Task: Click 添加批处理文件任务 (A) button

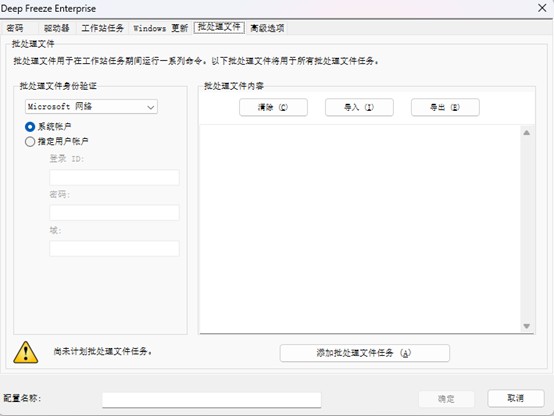Action: click(x=365, y=353)
